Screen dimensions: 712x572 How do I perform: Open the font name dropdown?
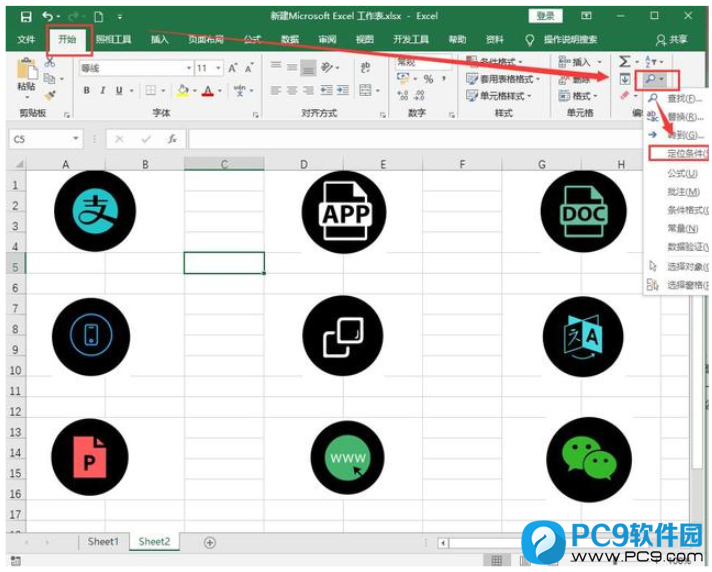point(189,68)
